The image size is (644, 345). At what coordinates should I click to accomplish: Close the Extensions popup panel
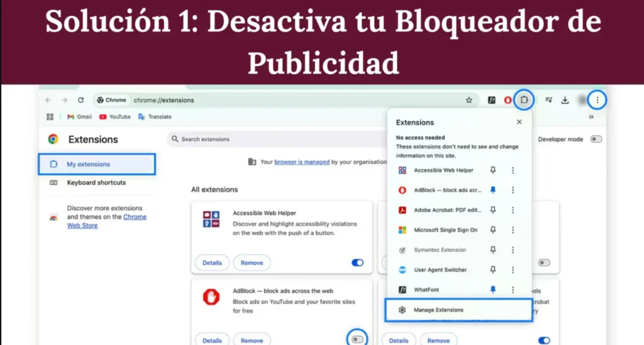519,122
